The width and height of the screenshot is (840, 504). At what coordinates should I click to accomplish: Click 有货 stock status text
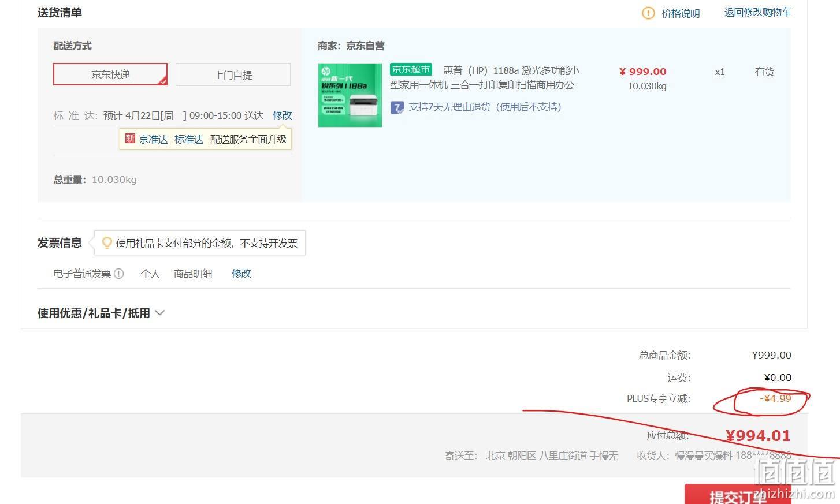click(764, 72)
